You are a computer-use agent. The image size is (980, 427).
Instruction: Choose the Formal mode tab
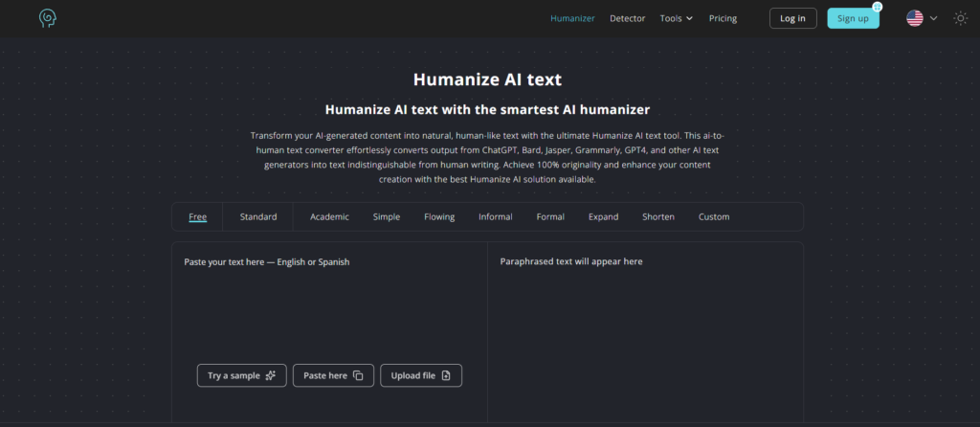pyautogui.click(x=550, y=217)
